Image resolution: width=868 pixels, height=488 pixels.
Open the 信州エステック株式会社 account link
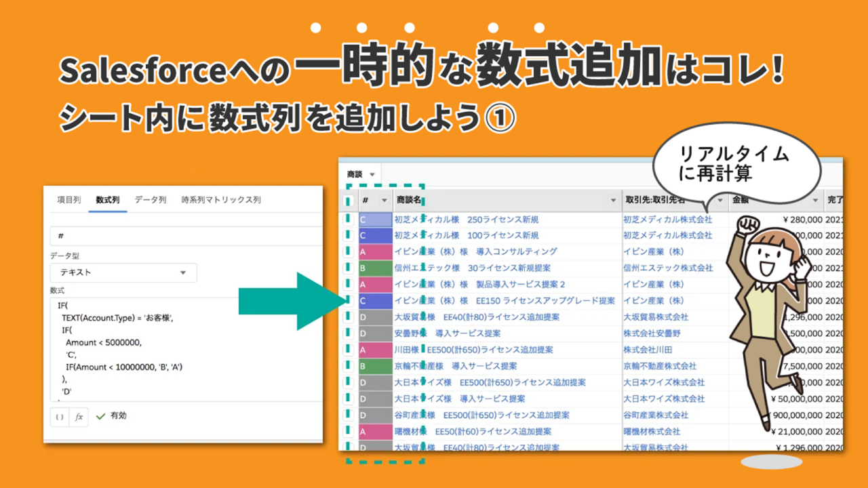(668, 268)
